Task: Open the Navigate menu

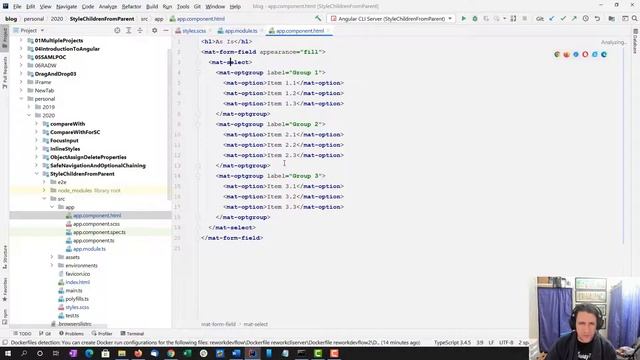Action: click(66, 7)
